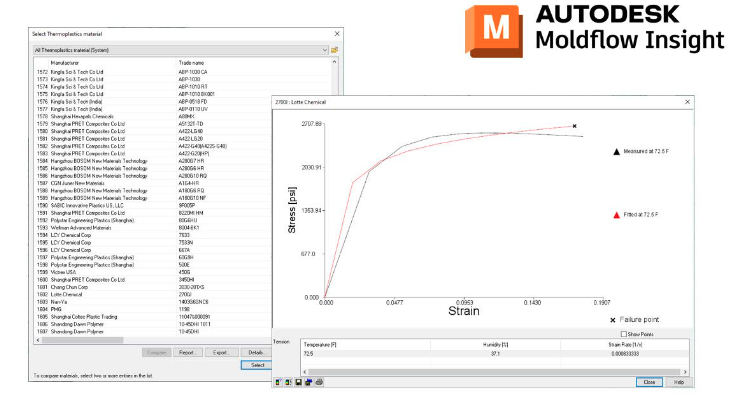729x405 pixels.
Task: Click the Trade name column header
Action: (x=191, y=63)
